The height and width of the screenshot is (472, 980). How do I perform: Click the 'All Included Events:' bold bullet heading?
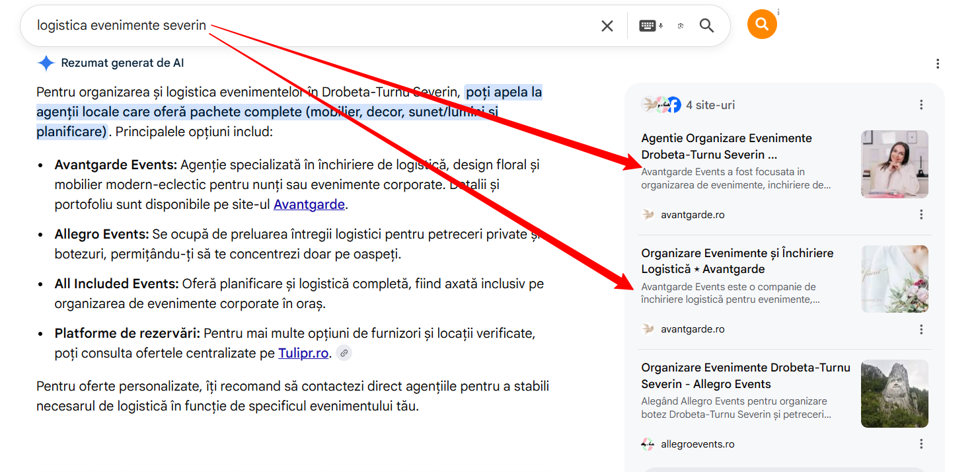coord(117,284)
